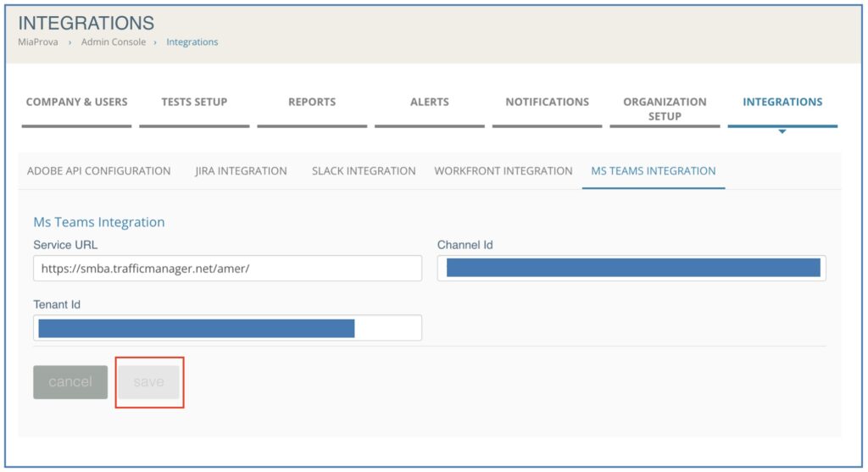
Task: Click the Service URL input field
Action: (227, 269)
